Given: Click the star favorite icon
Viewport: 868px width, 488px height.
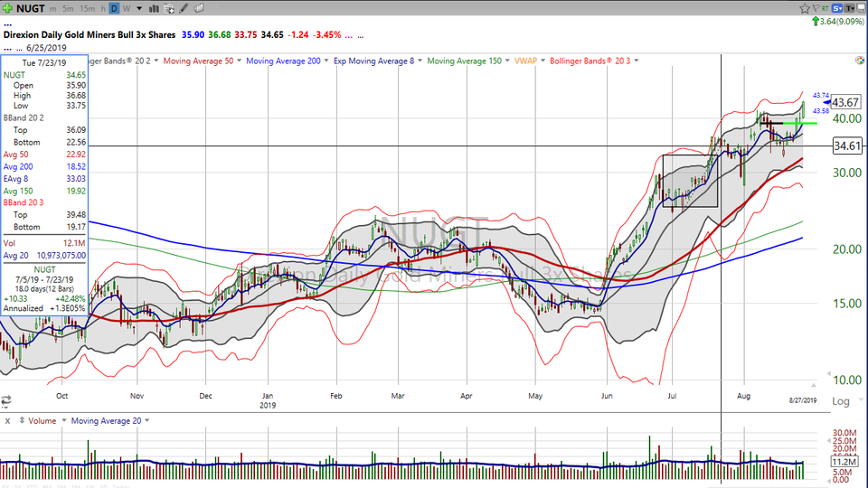Looking at the screenshot, I should (x=805, y=8).
